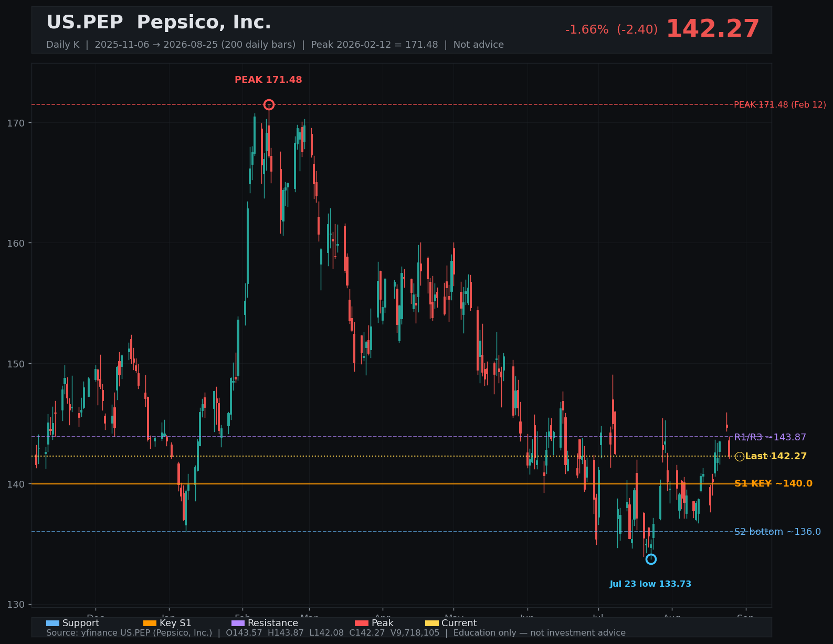Viewport: 833px width, 644px height.
Task: Click the 'Source: yfinance US.PEP' footer text
Action: (336, 633)
